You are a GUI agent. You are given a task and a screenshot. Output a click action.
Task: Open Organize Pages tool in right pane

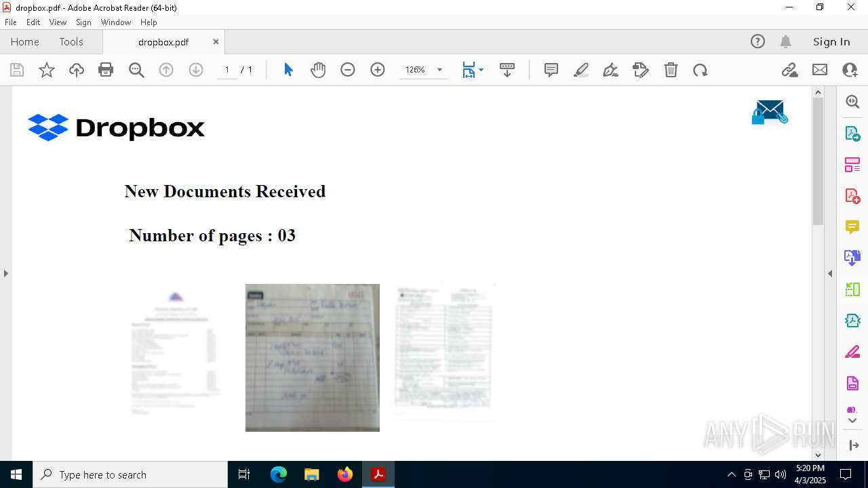click(852, 164)
